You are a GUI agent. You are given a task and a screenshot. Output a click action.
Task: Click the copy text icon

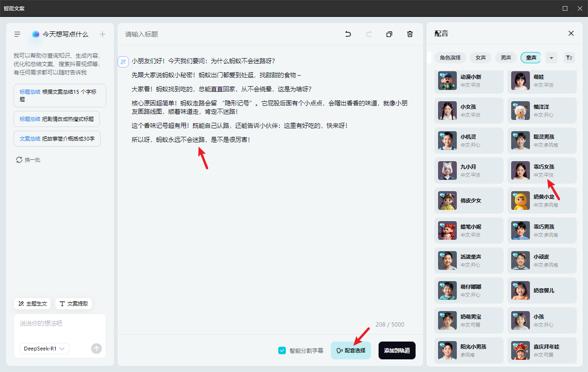point(389,34)
